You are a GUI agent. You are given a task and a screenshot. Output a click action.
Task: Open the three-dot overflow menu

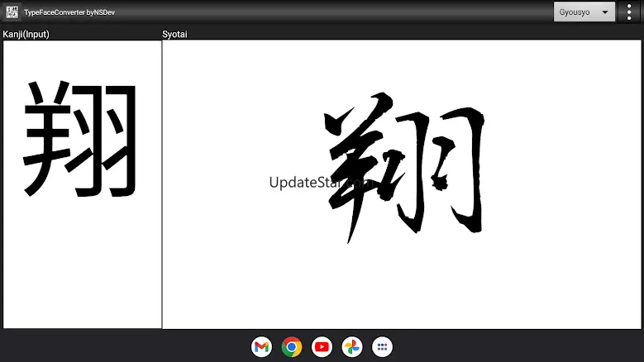point(629,12)
